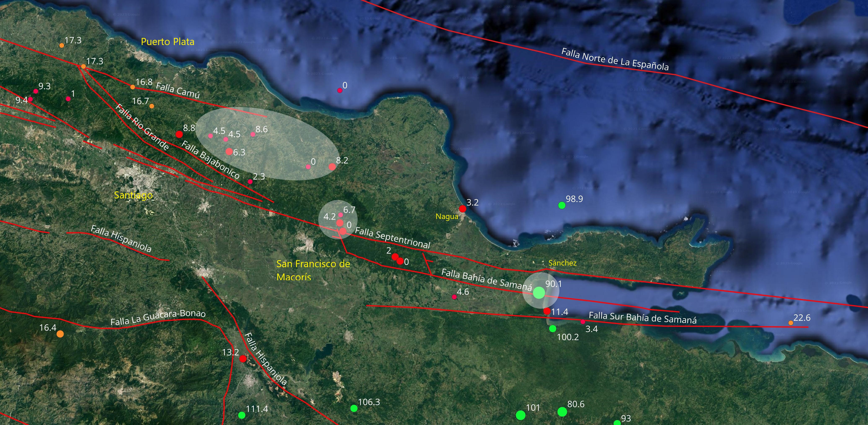Viewport: 868px width, 425px height.
Task: Click the large green 90.1 marker near Sánchez
Action: tap(539, 293)
